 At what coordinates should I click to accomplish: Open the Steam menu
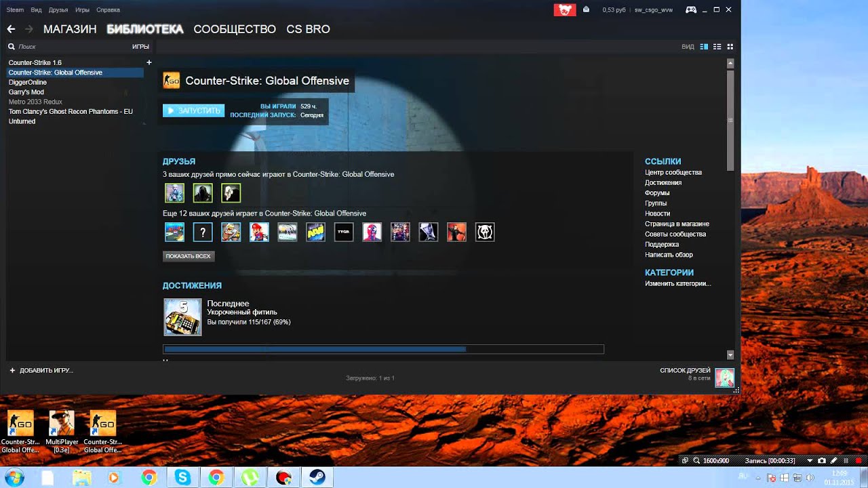pos(15,10)
